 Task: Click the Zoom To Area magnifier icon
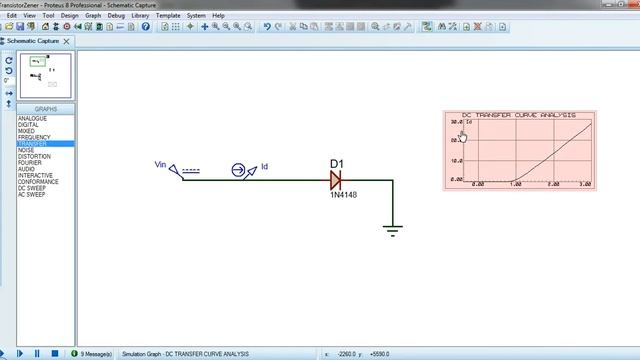pyautogui.click(x=248, y=27)
